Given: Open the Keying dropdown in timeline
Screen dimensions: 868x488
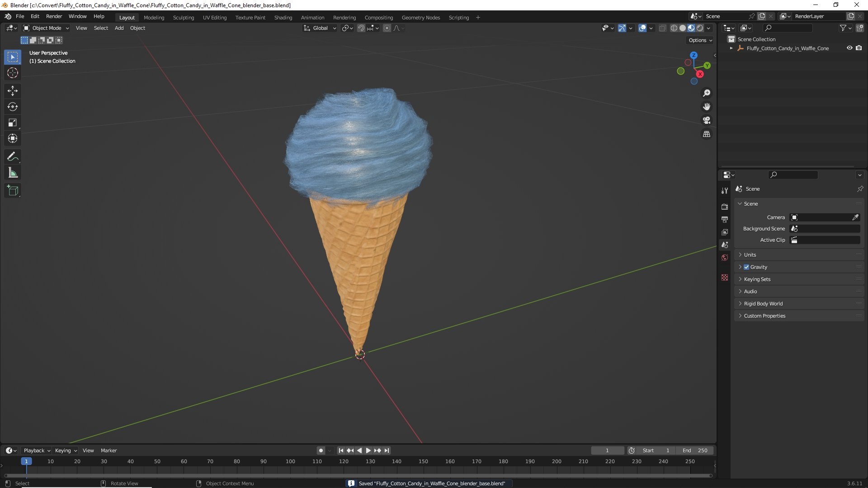Looking at the screenshot, I should click(66, 450).
